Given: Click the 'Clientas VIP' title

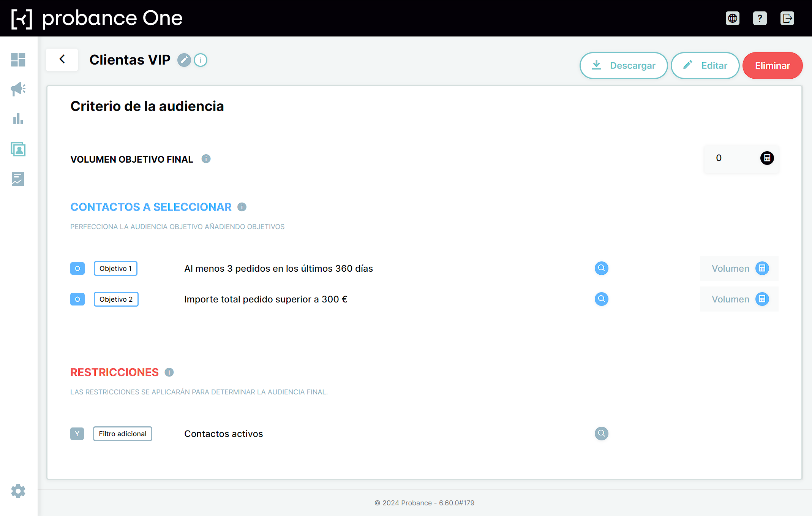Looking at the screenshot, I should tap(130, 60).
